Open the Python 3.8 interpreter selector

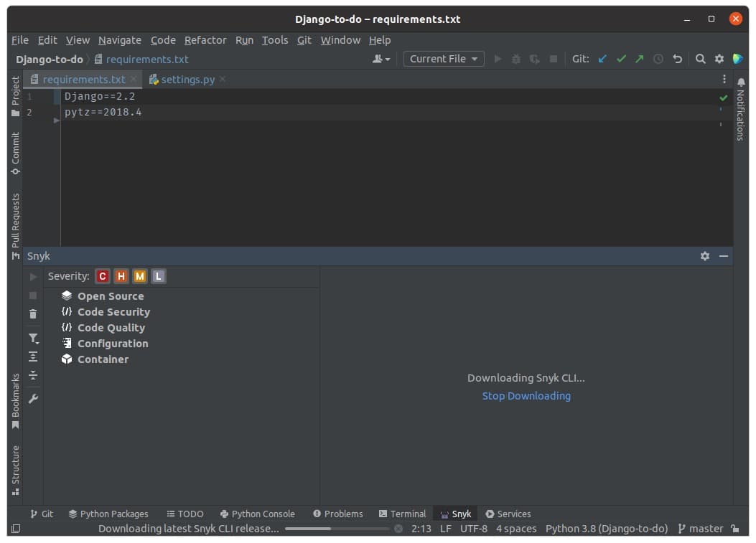tap(605, 528)
